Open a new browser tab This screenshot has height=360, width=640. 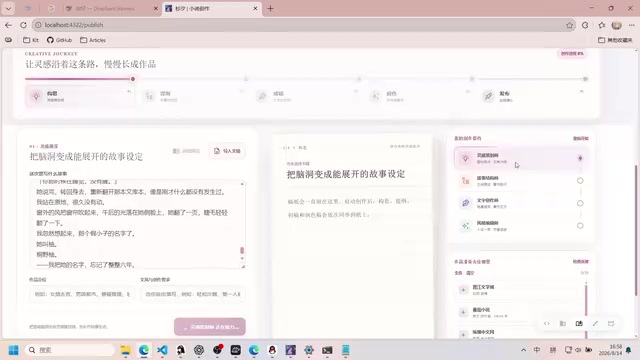coord(270,9)
